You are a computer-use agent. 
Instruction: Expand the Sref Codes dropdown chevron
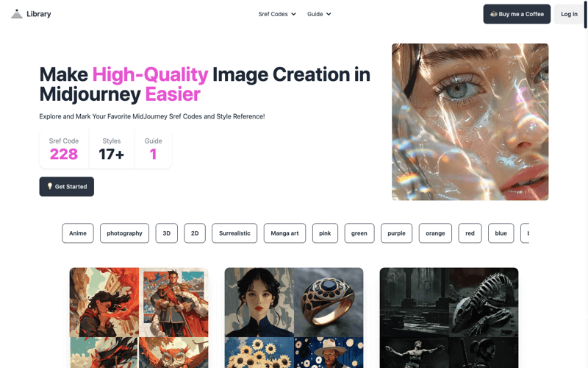point(293,14)
